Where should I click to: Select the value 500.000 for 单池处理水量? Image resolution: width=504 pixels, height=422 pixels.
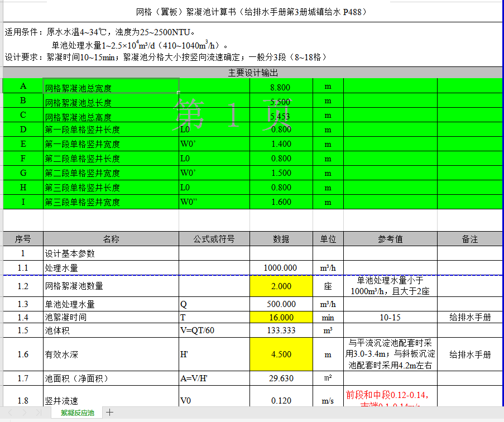[x=281, y=304]
